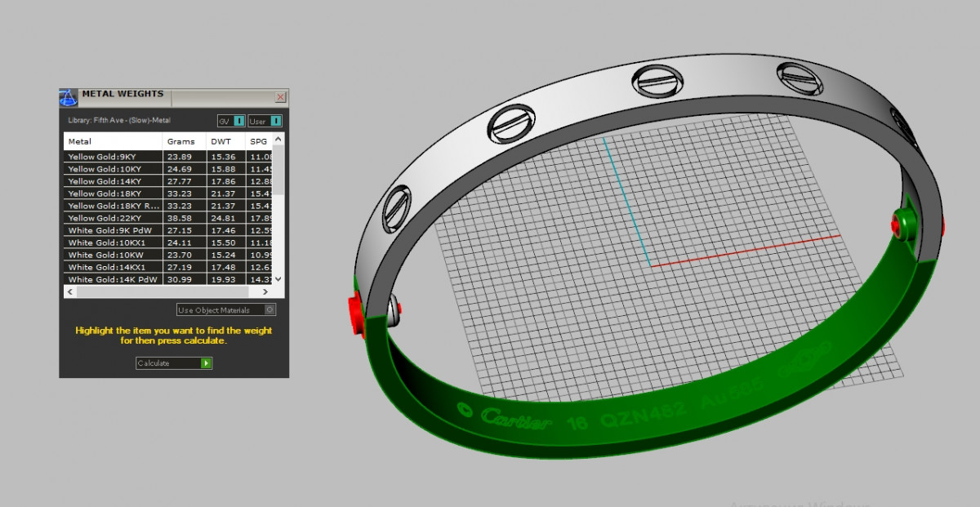Sort by the SPG column header
The width and height of the screenshot is (980, 507).
click(x=259, y=141)
